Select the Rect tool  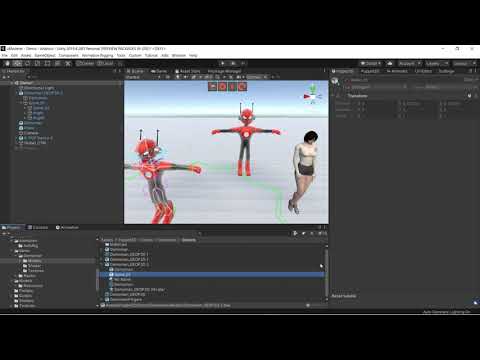47,63
